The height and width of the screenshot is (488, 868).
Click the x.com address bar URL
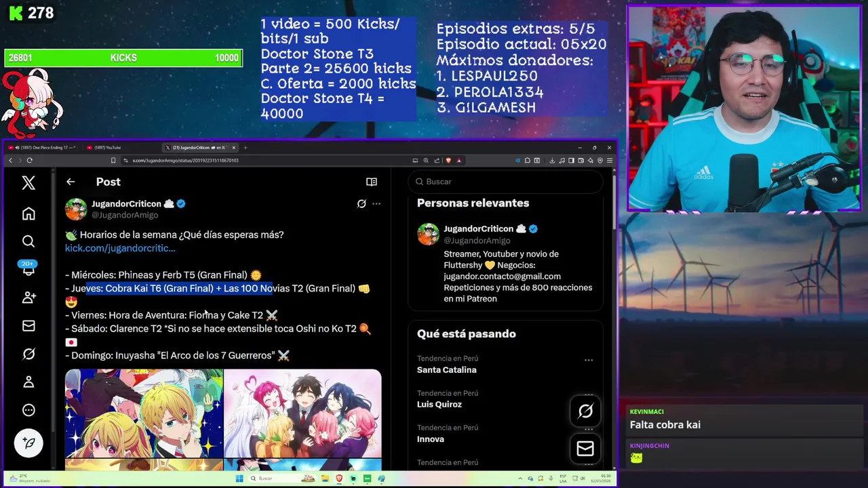185,161
